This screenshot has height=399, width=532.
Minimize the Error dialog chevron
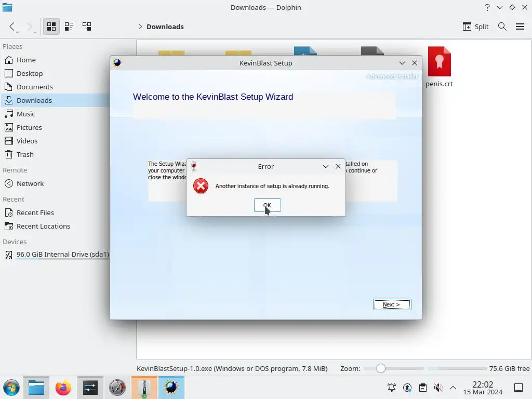point(326,166)
